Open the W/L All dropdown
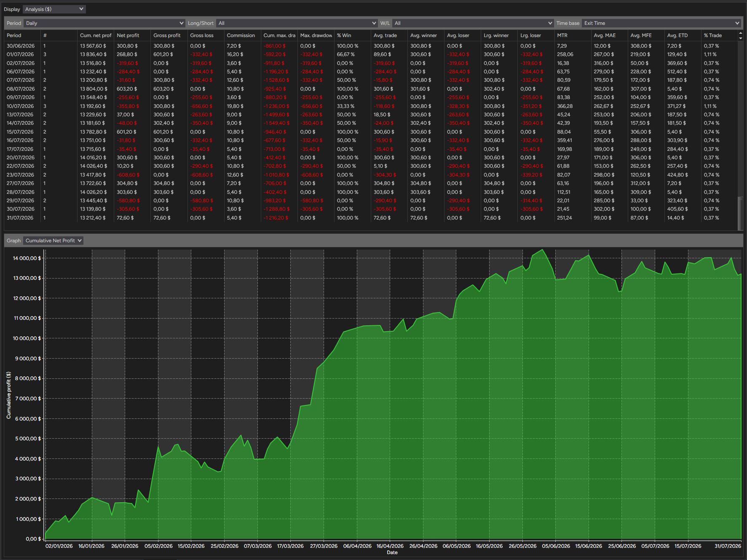Screen dimensions: 747x560 coord(473,23)
